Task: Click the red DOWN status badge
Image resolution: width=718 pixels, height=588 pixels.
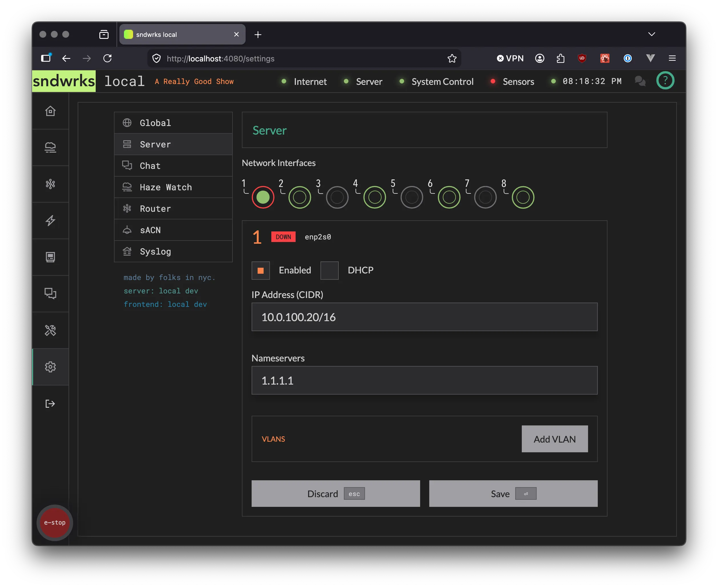Action: [283, 237]
